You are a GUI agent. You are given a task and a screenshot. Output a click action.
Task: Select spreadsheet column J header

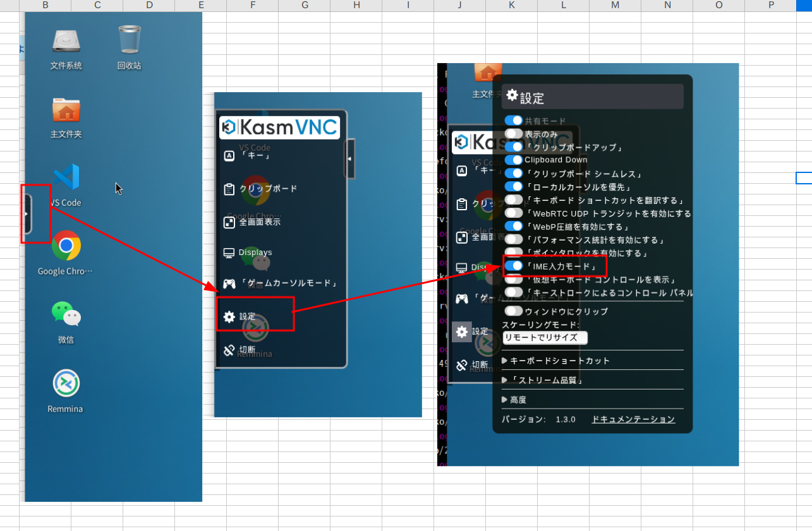pyautogui.click(x=460, y=6)
